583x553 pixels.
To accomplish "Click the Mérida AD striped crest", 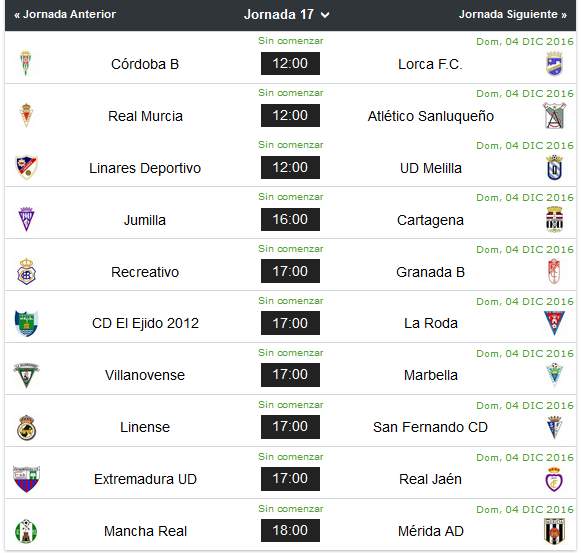I will (x=554, y=531).
